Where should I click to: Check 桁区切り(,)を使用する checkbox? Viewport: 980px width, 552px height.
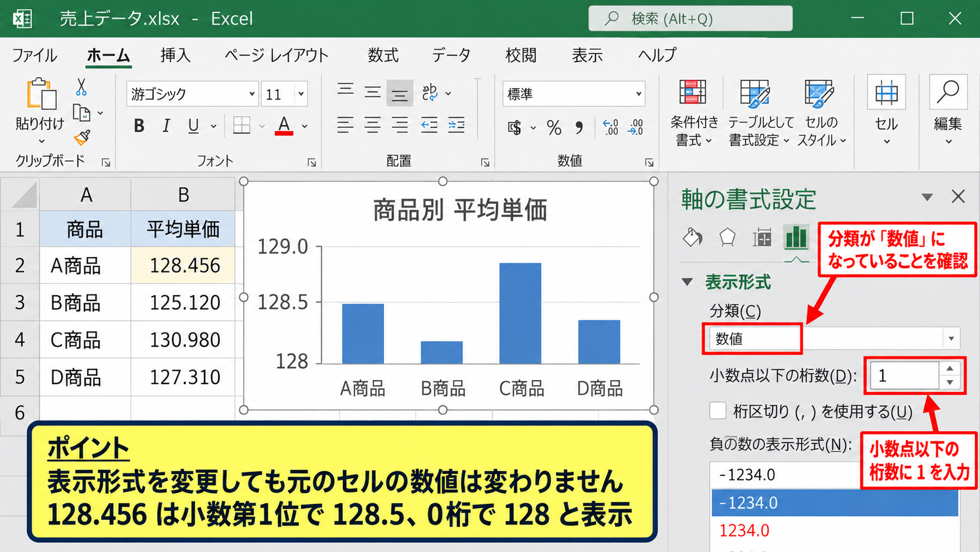(718, 411)
